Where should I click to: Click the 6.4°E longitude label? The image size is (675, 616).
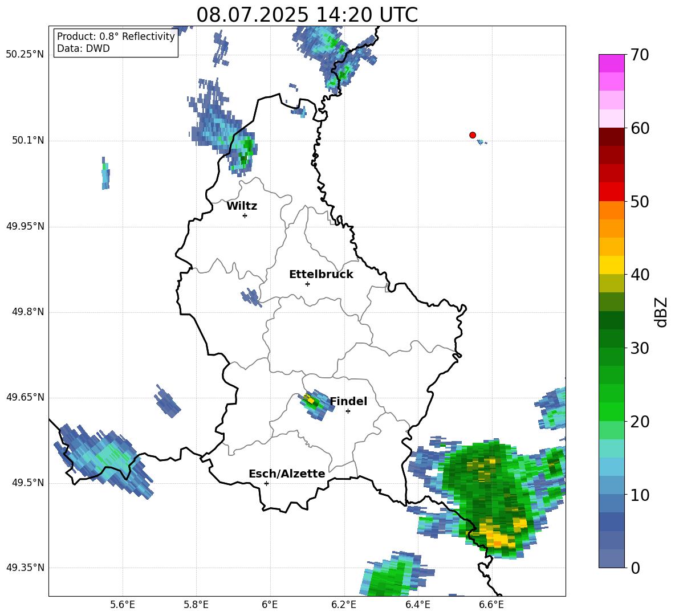tap(417, 605)
